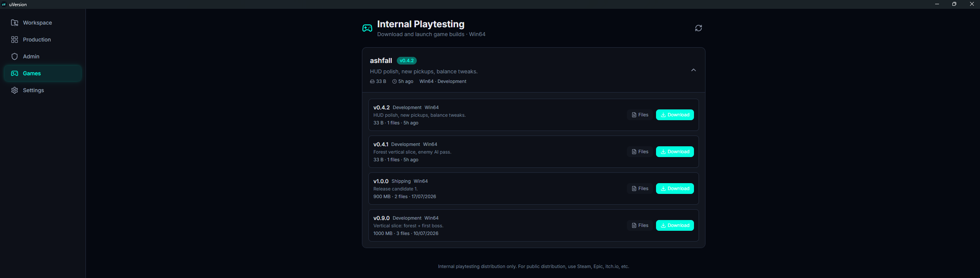Click the Production grid icon
Screen dimensions: 980x278
[x=15, y=40]
